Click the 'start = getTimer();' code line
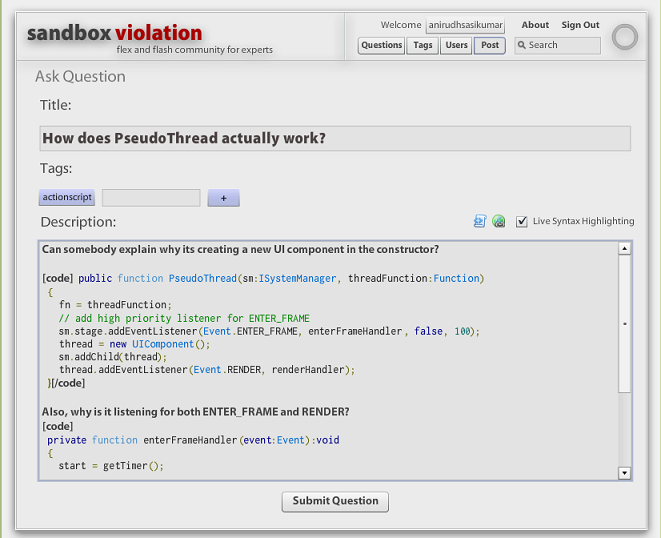Screen dimensions: 661x538 [111, 465]
